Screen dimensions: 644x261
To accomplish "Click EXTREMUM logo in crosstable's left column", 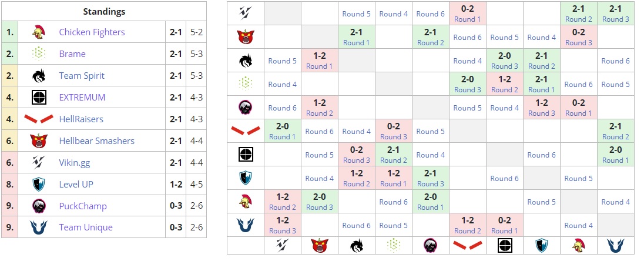I will click(x=246, y=155).
